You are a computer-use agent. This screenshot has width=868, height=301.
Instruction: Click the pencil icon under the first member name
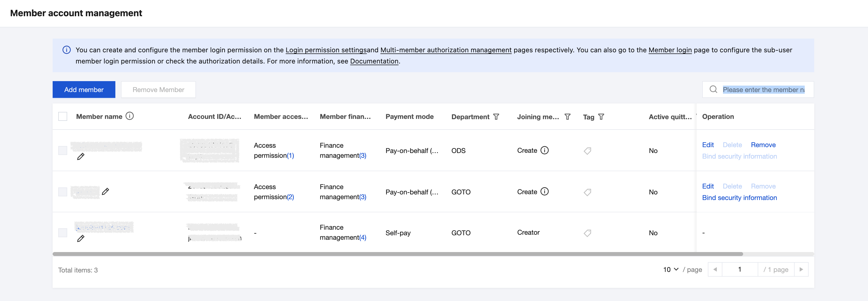tap(81, 157)
